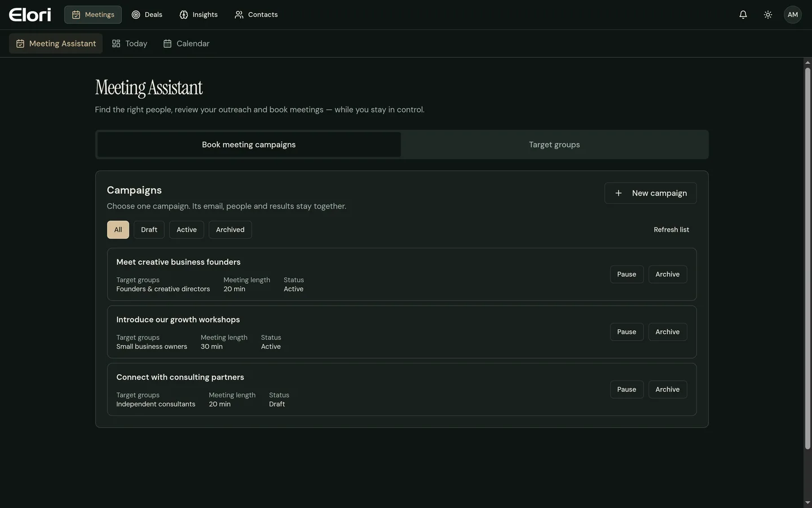Select the All filter chip
The image size is (812, 508).
[x=118, y=230]
